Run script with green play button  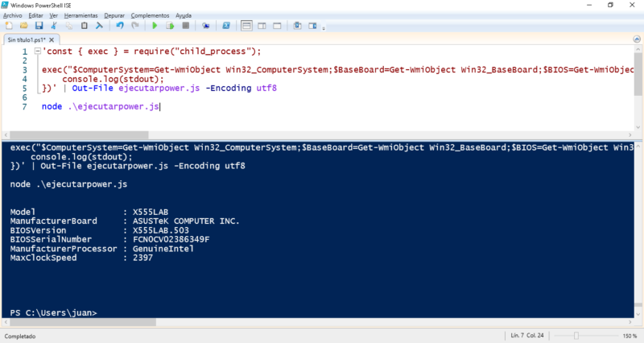(155, 26)
